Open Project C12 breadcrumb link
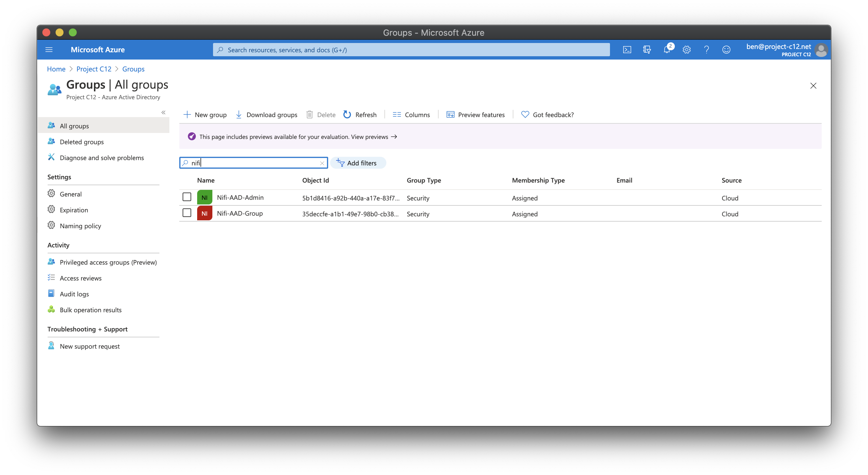The height and width of the screenshot is (475, 868). pyautogui.click(x=94, y=69)
